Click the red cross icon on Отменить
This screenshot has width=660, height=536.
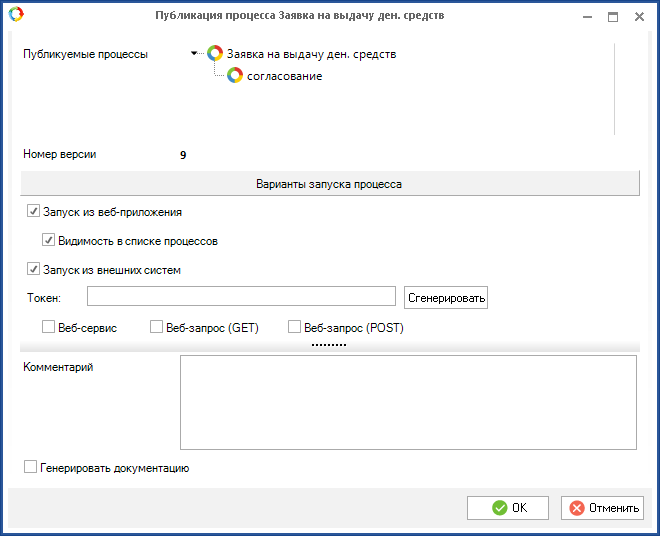[x=576, y=508]
